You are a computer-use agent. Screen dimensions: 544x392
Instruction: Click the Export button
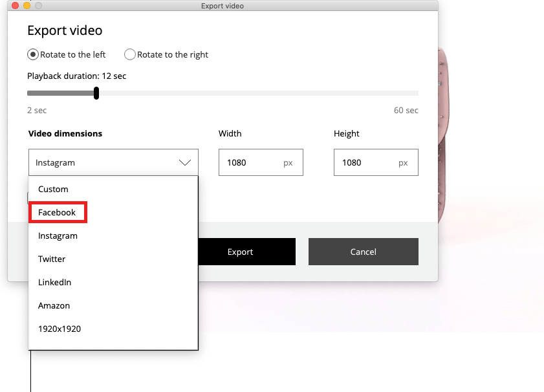pyautogui.click(x=246, y=252)
